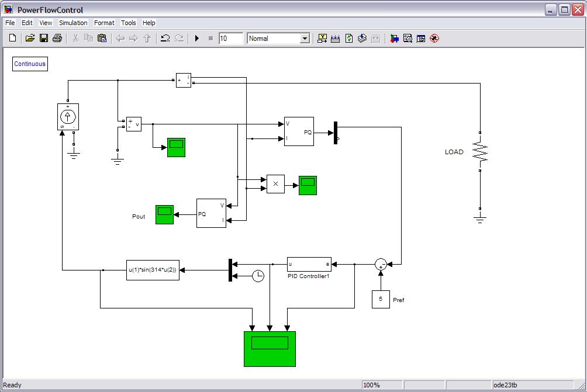The image size is (587, 392).
Task: Click the u(1)*sin(314*u(2)) function block
Action: (153, 270)
